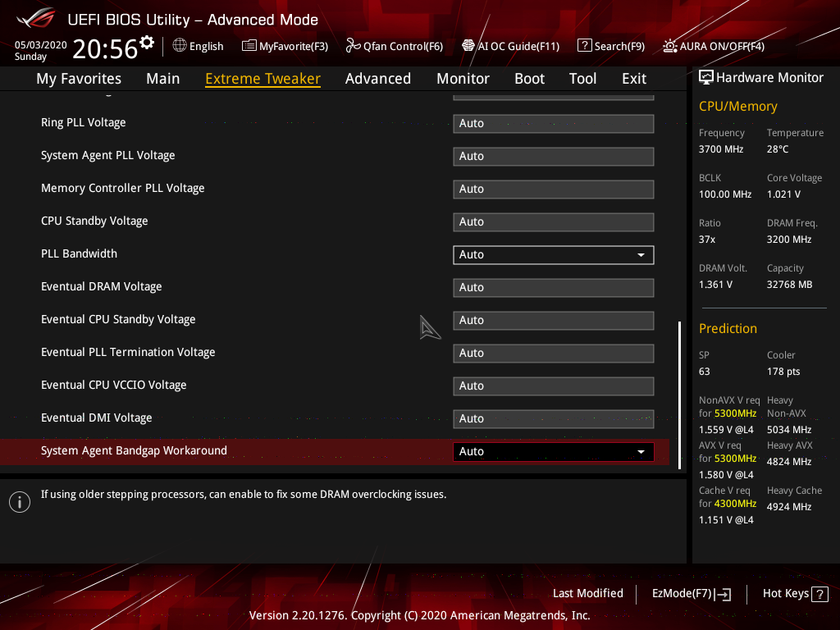Image resolution: width=840 pixels, height=630 pixels.
Task: Open Hot Keys help
Action: [x=795, y=594]
